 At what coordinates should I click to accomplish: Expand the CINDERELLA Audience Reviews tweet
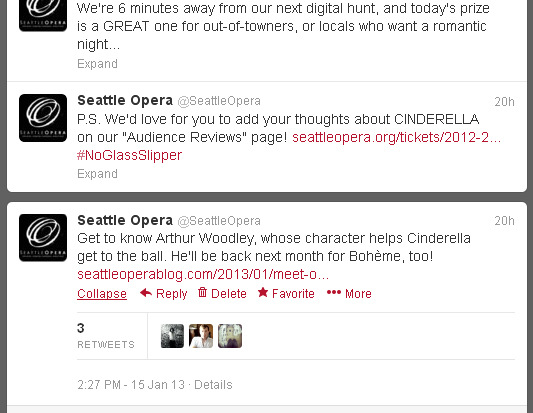pyautogui.click(x=97, y=174)
